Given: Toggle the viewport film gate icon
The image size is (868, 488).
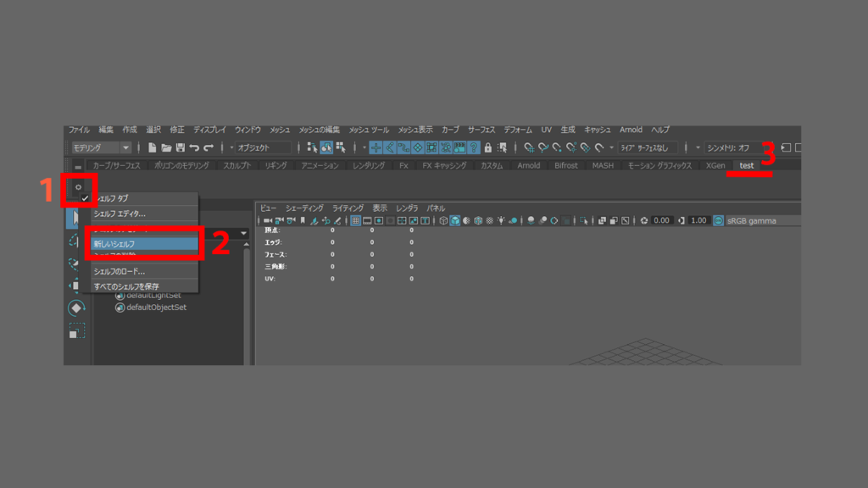Looking at the screenshot, I should (x=367, y=221).
